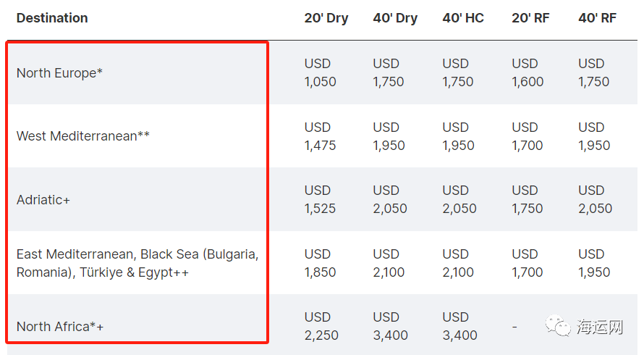
Task: Click the 40' HC column header
Action: (463, 18)
